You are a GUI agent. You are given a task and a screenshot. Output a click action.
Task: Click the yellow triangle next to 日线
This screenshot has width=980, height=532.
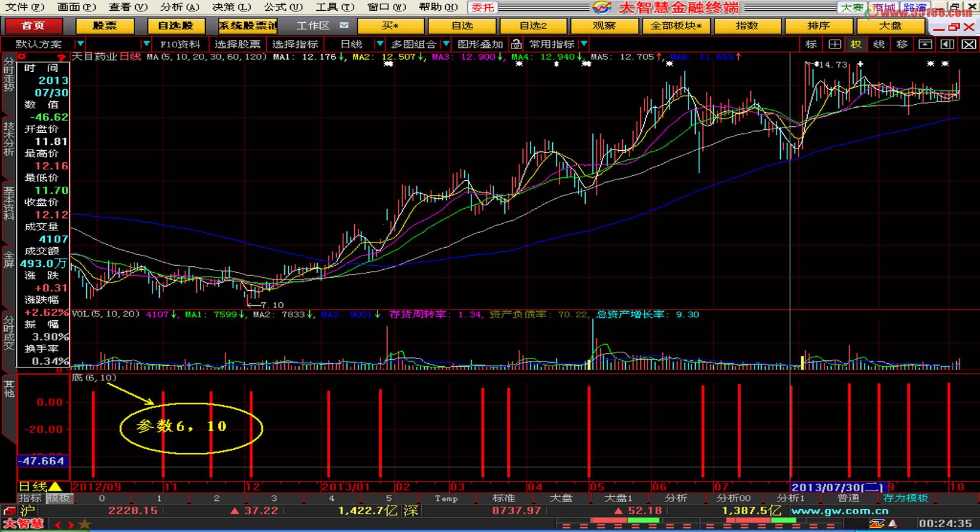[x=55, y=487]
